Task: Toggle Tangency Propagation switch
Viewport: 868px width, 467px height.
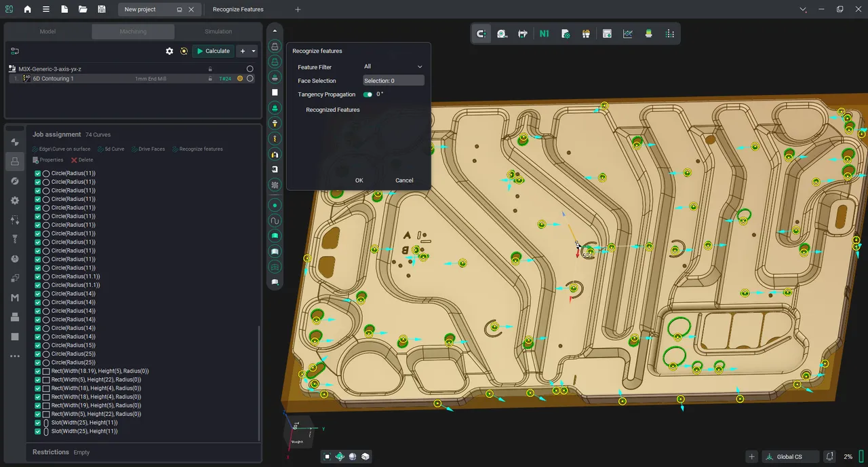Action: (368, 94)
